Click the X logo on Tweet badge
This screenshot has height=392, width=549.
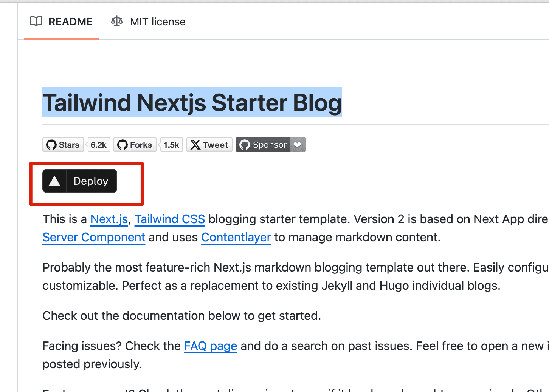[x=195, y=145]
